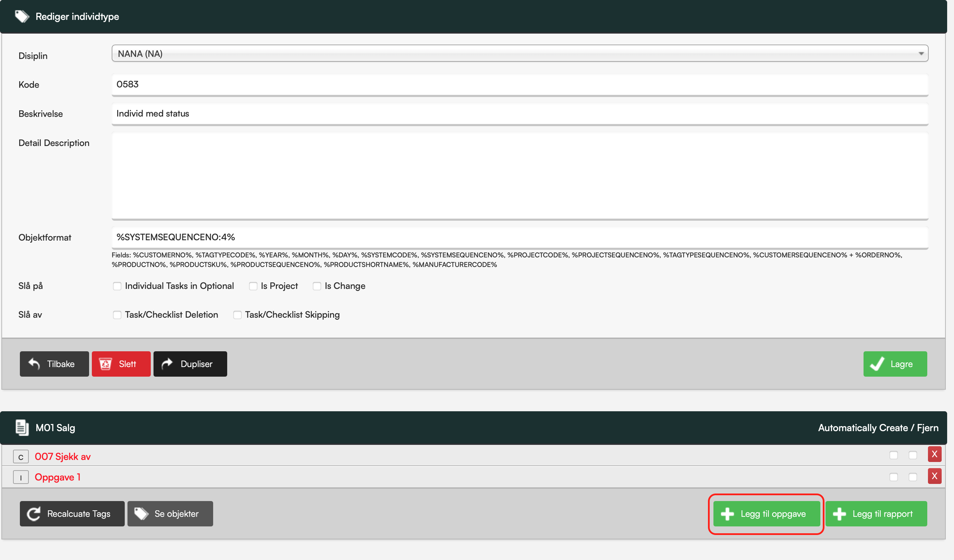Image resolution: width=954 pixels, height=560 pixels.
Task: Click Legg til rapport button
Action: point(877,514)
